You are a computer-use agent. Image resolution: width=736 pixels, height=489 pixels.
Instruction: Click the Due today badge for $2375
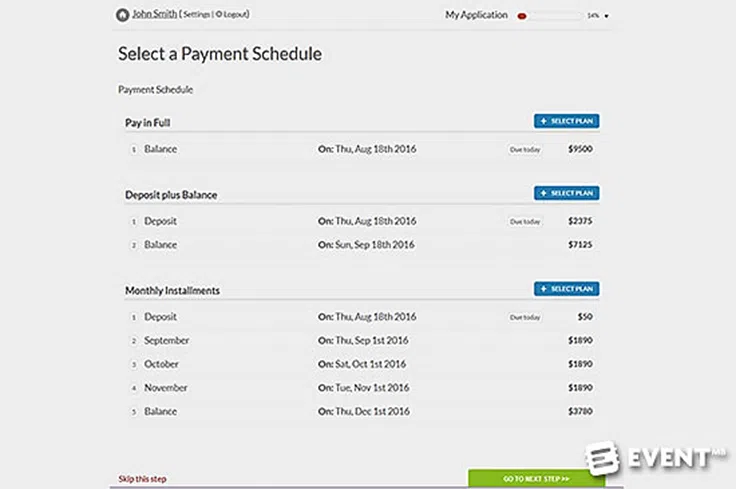524,221
